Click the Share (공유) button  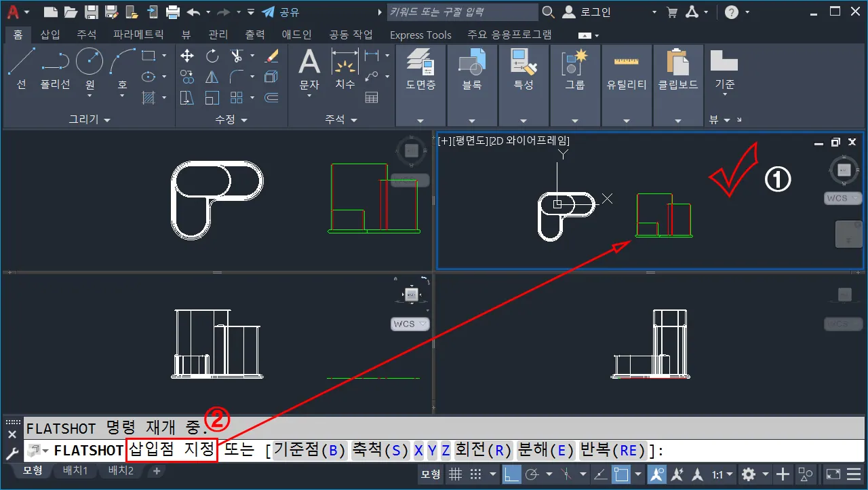[x=281, y=12]
